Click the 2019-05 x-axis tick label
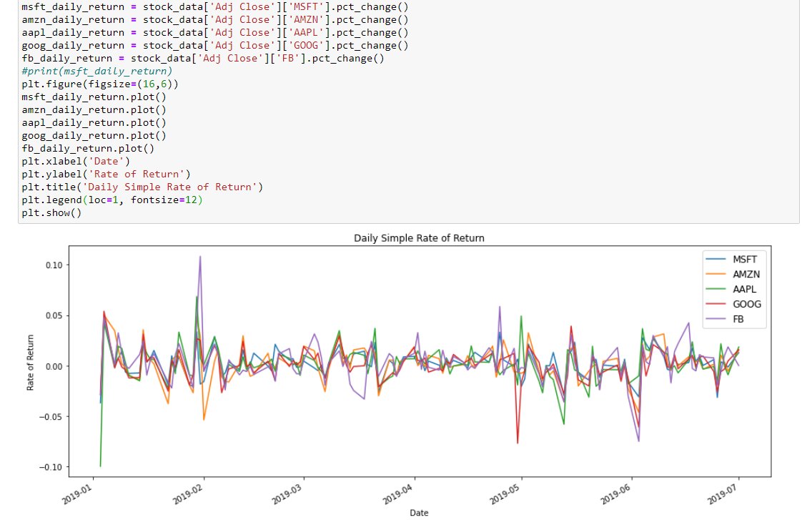This screenshot has height=520, width=812. tap(505, 494)
